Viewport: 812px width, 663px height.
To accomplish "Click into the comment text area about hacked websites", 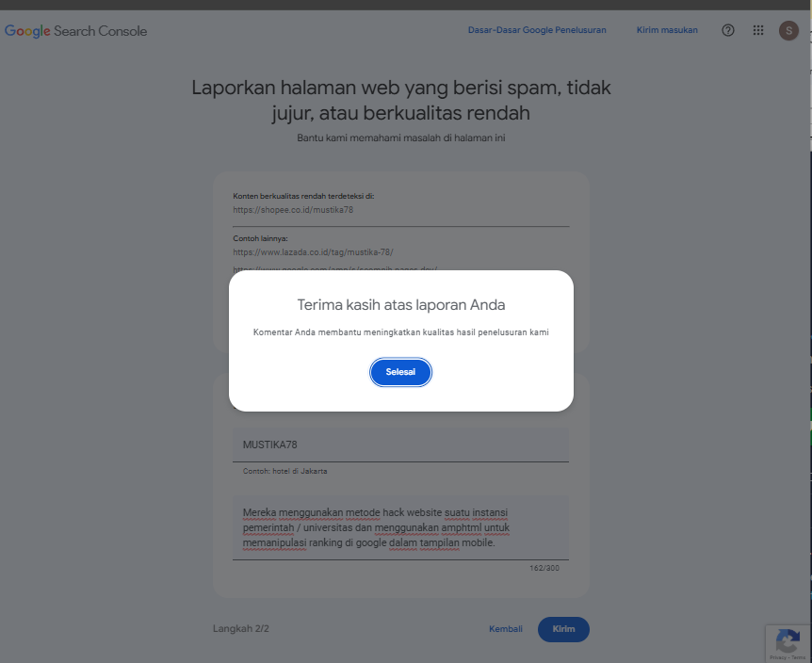I will [401, 527].
